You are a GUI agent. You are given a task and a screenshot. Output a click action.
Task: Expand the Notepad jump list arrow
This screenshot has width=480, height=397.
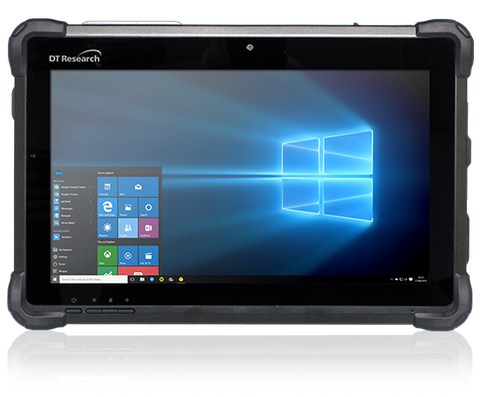coord(91,216)
